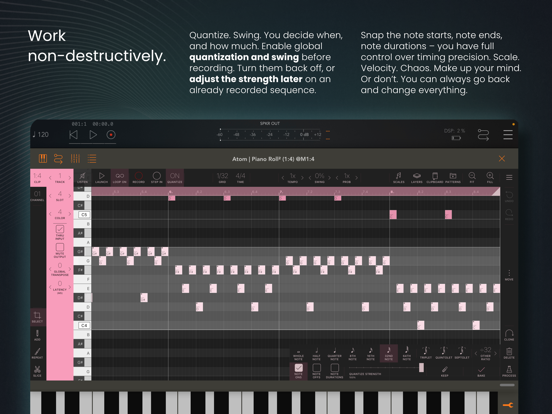552x414 pixels.
Task: Open the Scales panel
Action: [x=399, y=178]
